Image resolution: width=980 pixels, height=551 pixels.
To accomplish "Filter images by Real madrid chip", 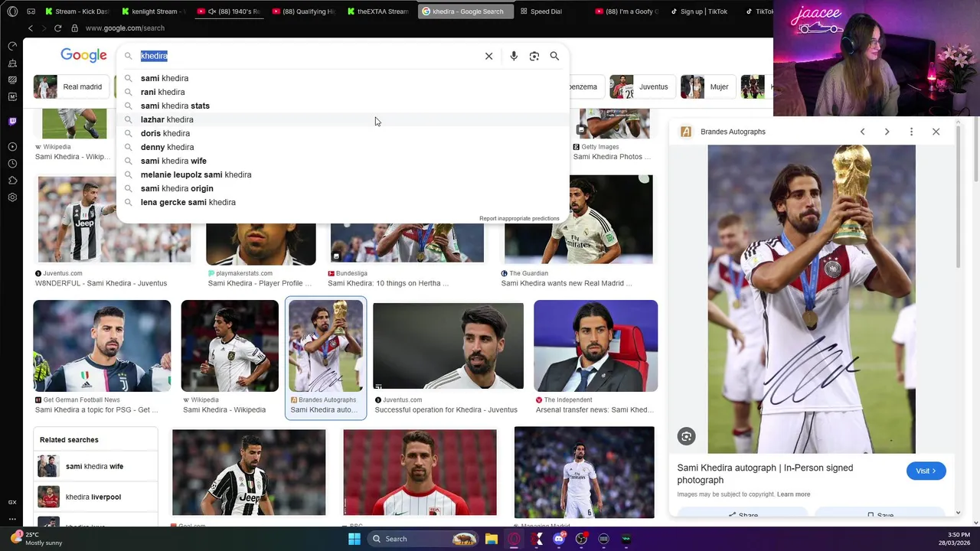I will (70, 86).
